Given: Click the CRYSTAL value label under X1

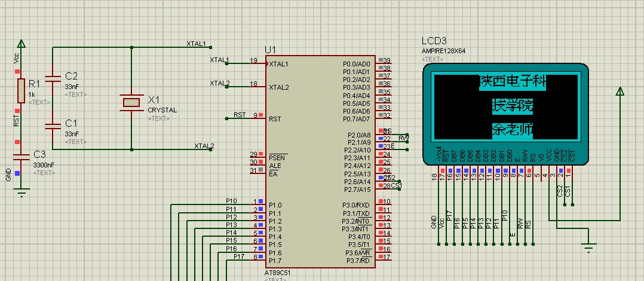Looking at the screenshot, I should click(162, 110).
